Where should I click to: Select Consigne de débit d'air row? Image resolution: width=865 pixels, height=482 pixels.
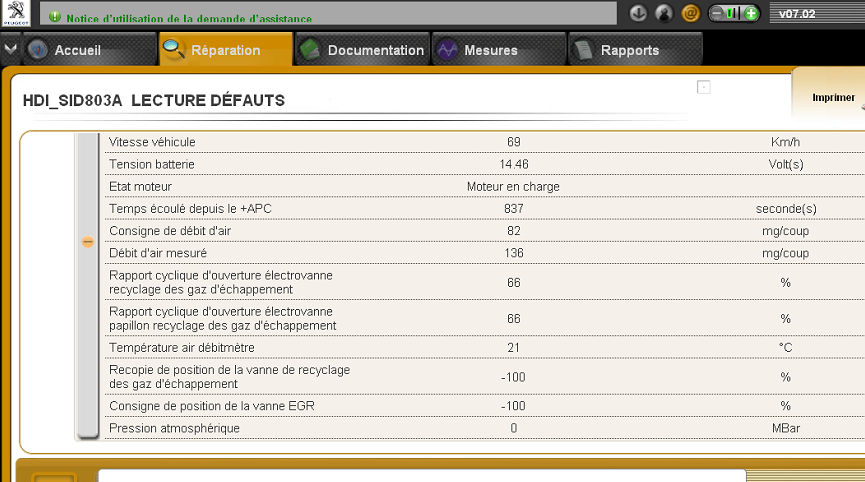click(x=170, y=231)
